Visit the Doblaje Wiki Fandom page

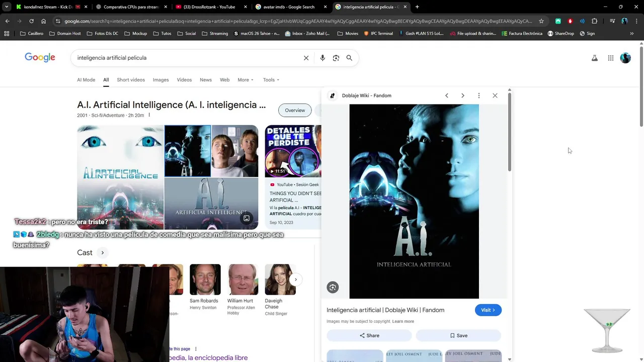coord(488,310)
